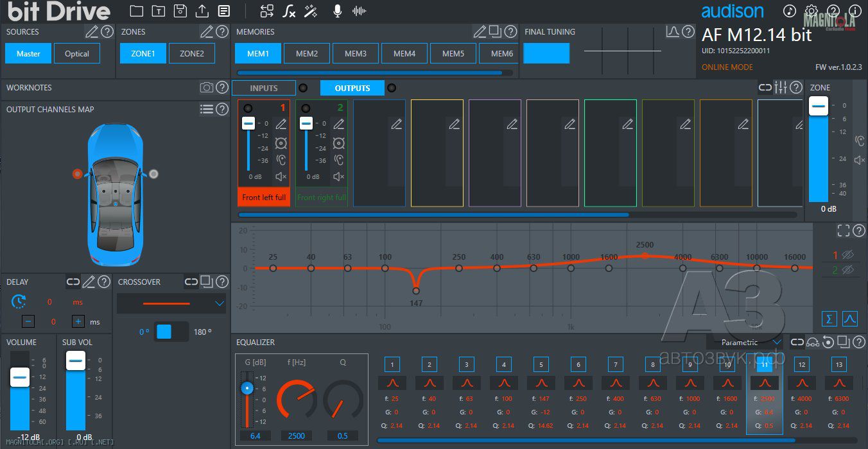
Task: Click the folder with T template icon
Action: click(x=158, y=11)
